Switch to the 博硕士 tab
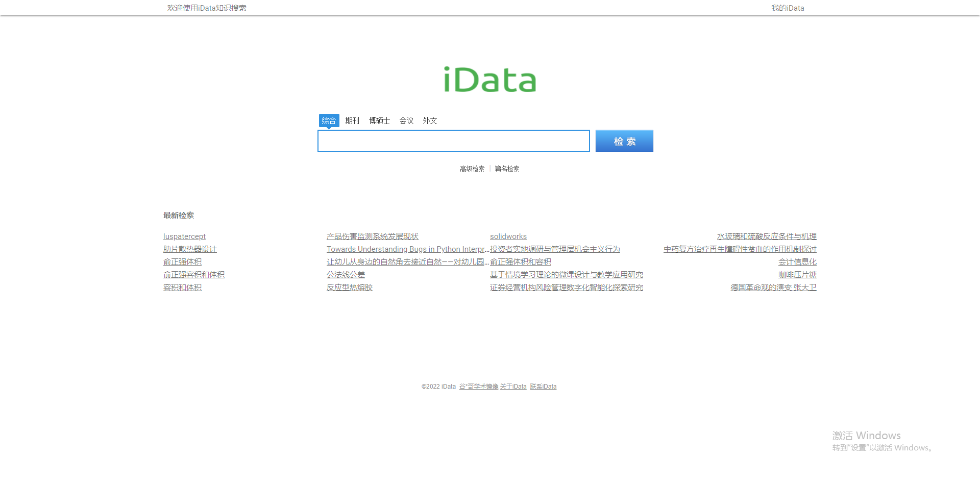The width and height of the screenshot is (980, 478). pos(379,121)
